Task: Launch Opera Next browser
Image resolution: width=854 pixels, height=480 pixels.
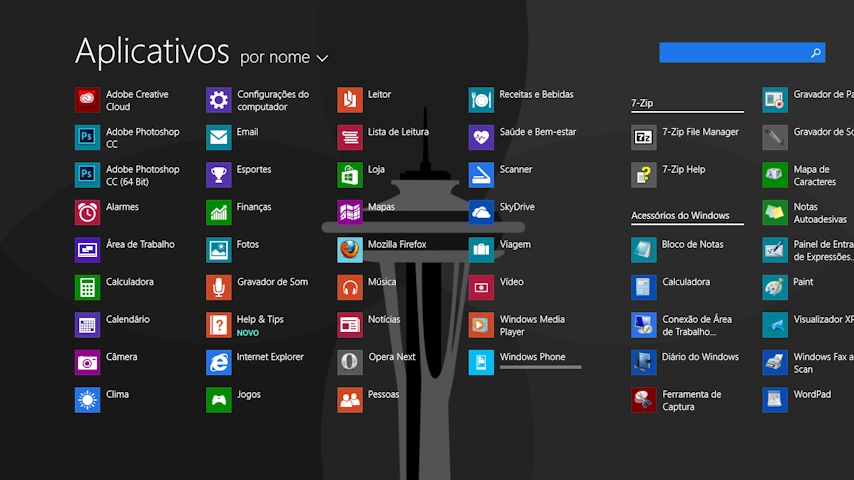Action: coord(350,363)
